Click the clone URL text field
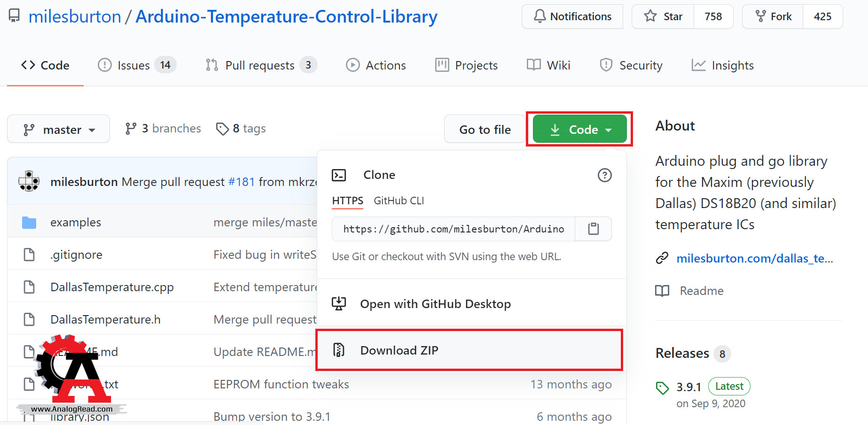Screen dimensions: 868x425 pyautogui.click(x=454, y=229)
